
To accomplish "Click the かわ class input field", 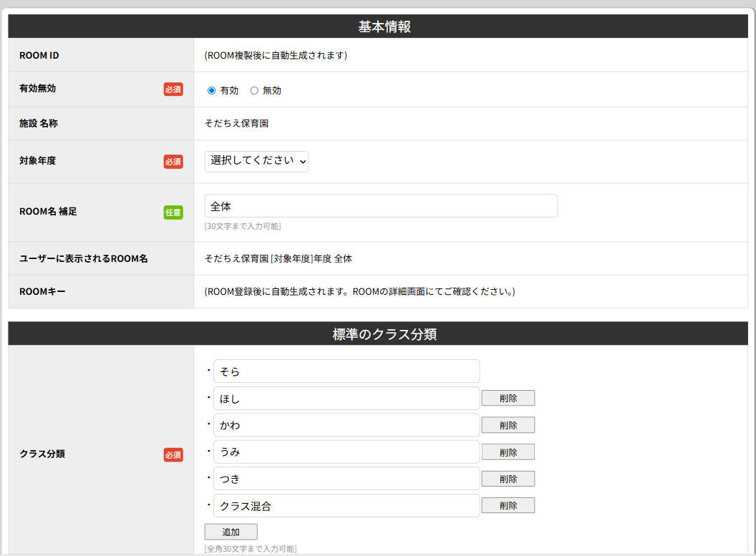I will coord(346,425).
